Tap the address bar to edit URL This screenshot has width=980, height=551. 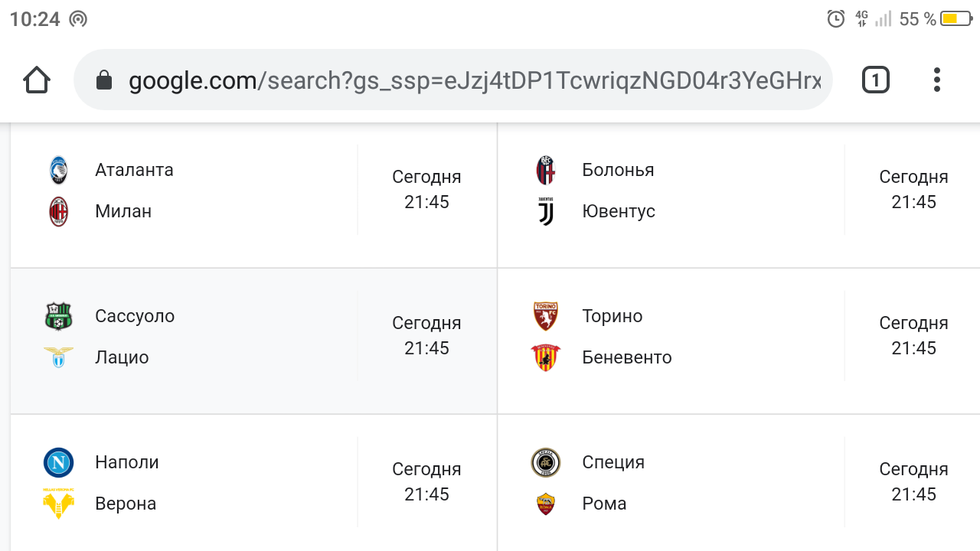click(459, 79)
